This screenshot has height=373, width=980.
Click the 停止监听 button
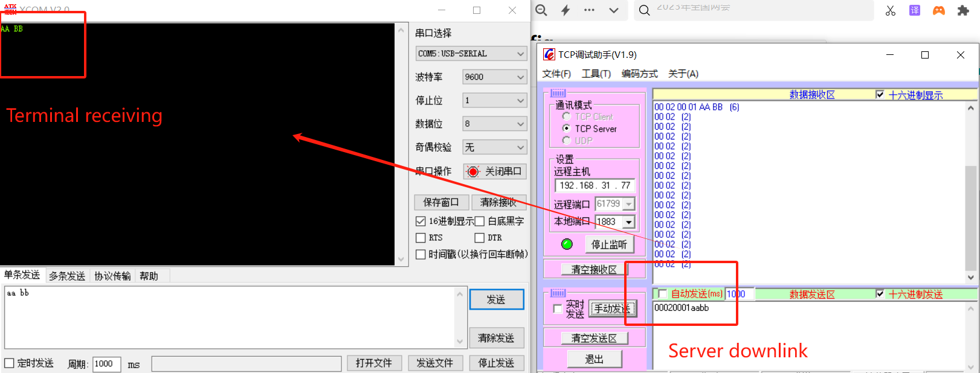608,244
